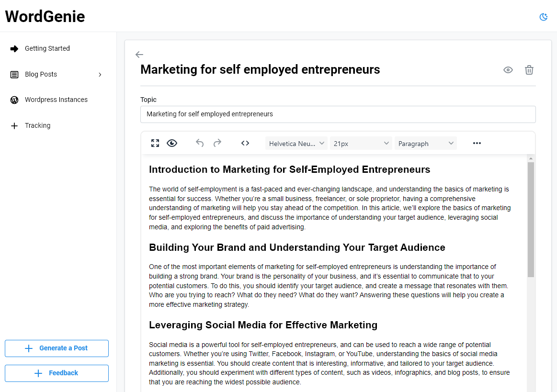Viewport: 557px width, 392px height.
Task: Open Tracking in the sidebar
Action: click(37, 125)
